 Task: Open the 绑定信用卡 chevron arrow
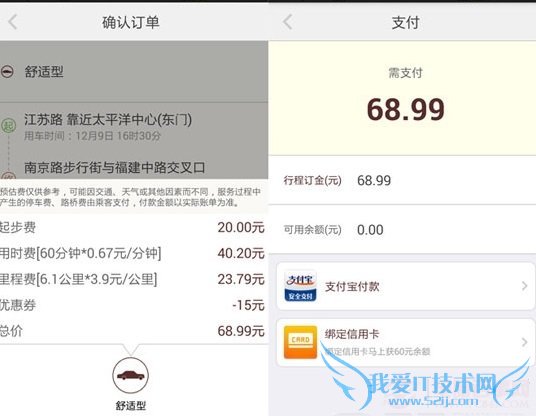tap(524, 342)
